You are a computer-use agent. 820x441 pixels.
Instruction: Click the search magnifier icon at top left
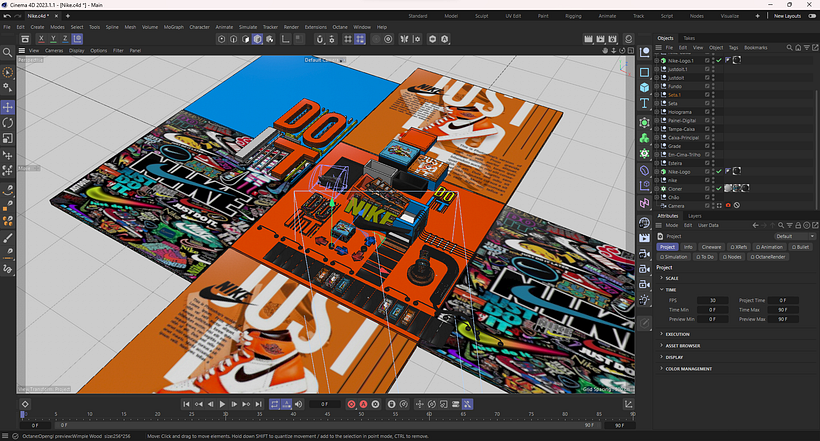coord(8,50)
